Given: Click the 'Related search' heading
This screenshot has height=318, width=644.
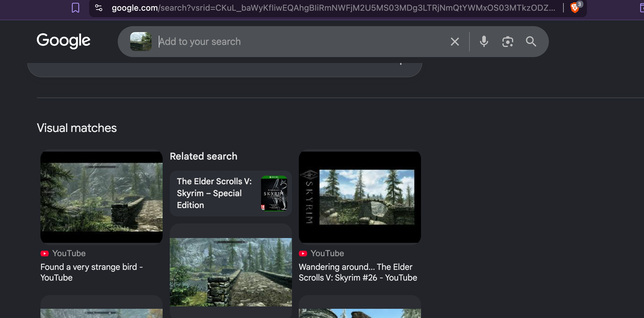Looking at the screenshot, I should (204, 156).
